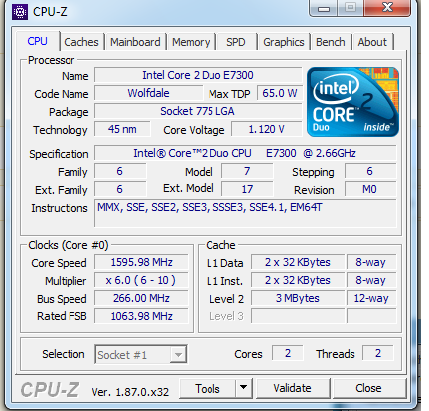
Task: Click the L1 Data associativity 8-way
Action: pyautogui.click(x=371, y=262)
